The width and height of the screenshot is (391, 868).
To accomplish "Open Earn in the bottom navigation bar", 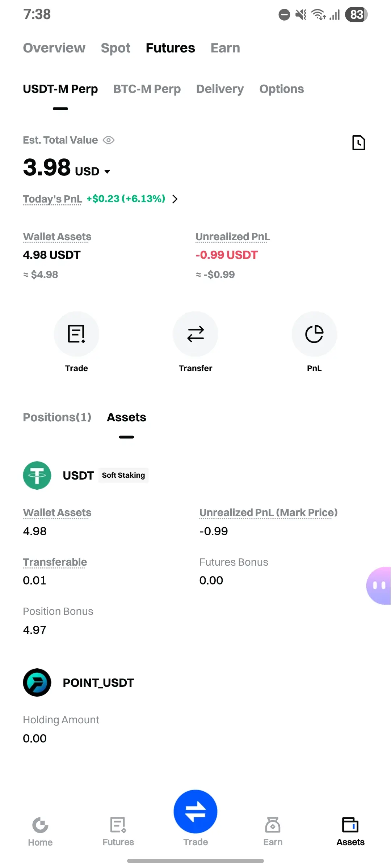I will tap(273, 831).
